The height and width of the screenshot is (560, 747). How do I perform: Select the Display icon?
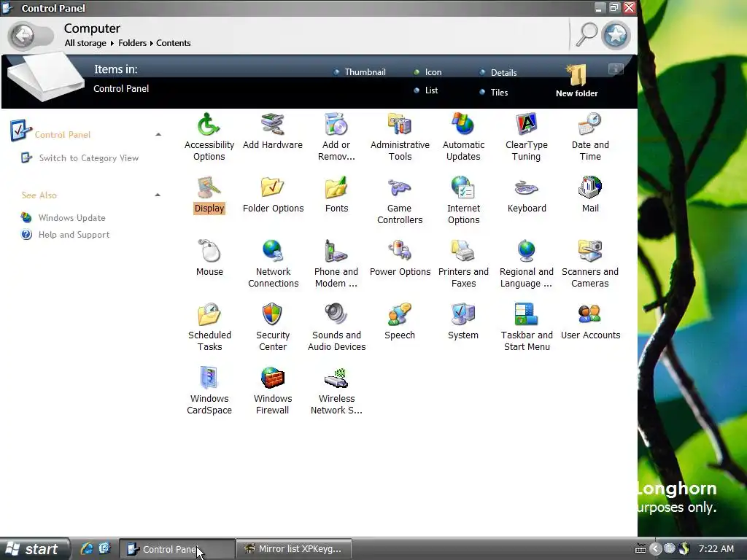(209, 188)
